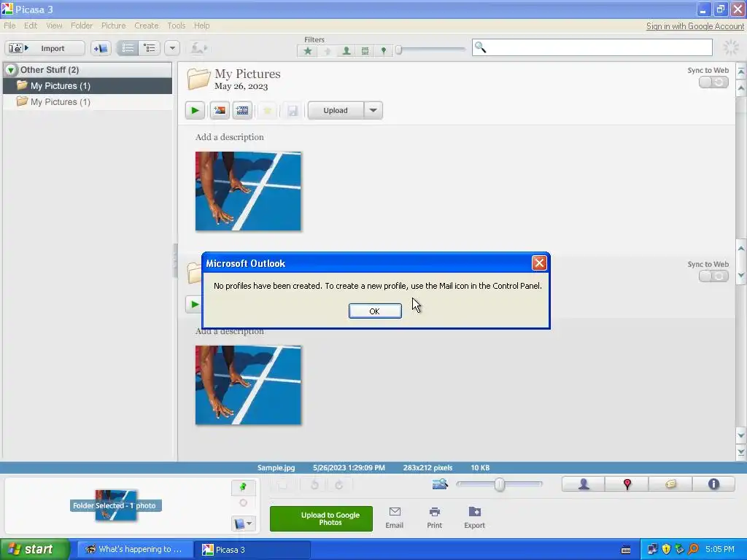747x560 pixels.
Task: Open the Tools menu
Action: coord(177,26)
